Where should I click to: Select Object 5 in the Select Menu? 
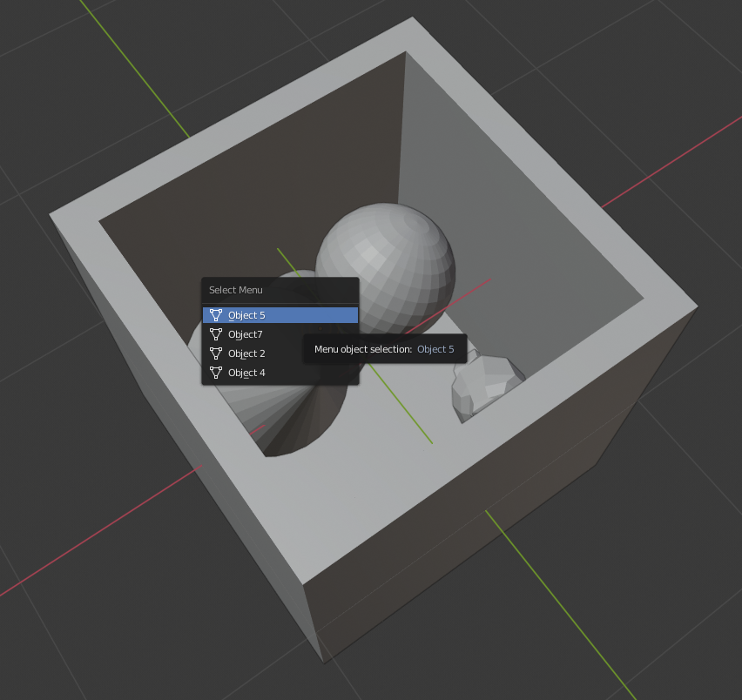pos(280,315)
